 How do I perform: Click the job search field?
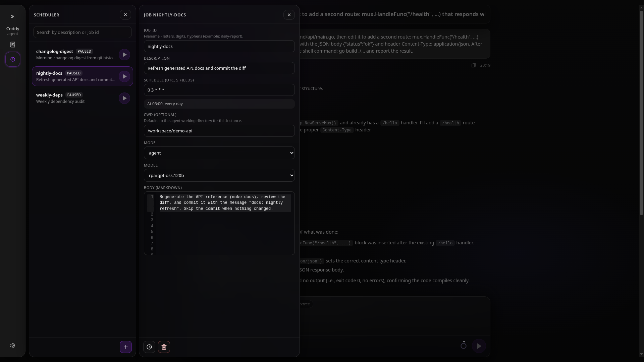tap(83, 32)
